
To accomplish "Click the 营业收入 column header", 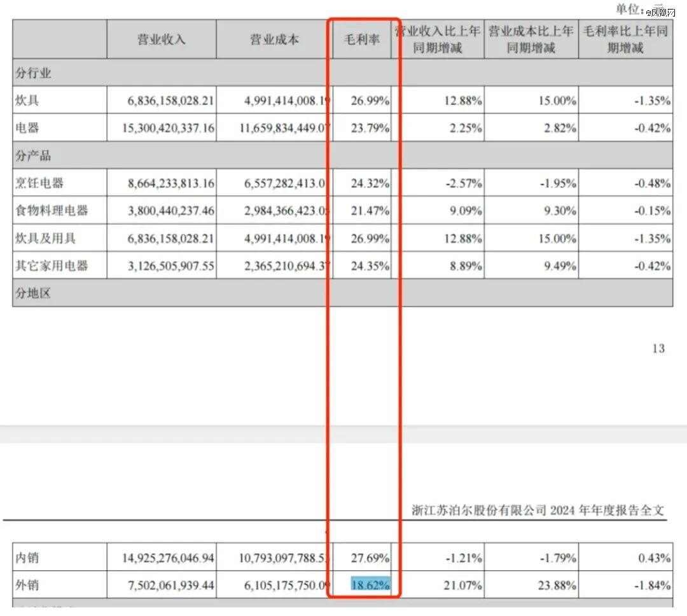I will click(x=161, y=39).
